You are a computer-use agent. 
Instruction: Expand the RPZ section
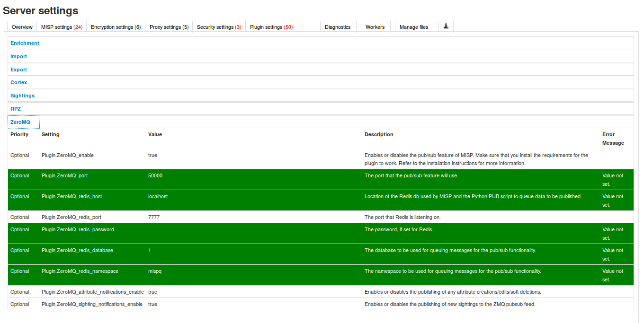tap(16, 109)
